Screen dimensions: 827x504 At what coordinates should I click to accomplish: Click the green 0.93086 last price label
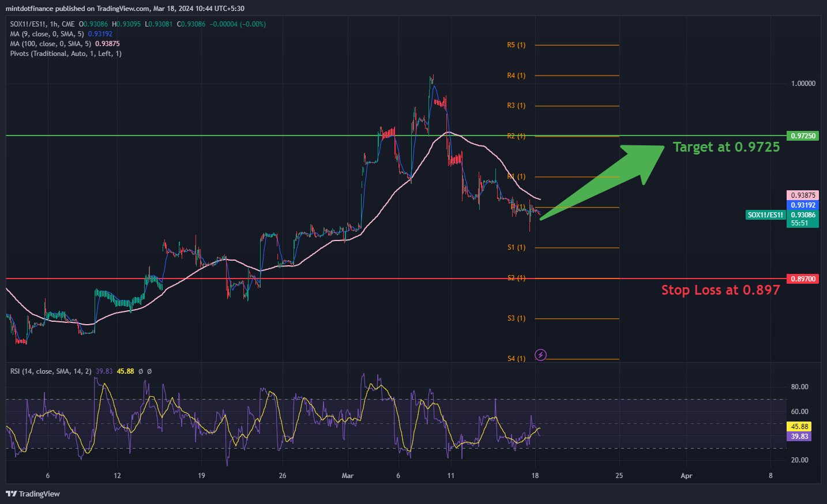click(x=803, y=215)
